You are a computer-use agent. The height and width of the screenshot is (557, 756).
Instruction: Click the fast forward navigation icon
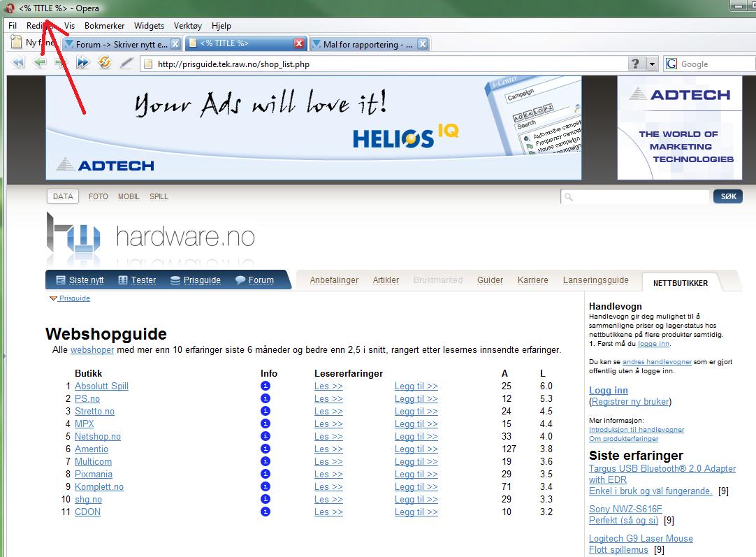click(82, 63)
